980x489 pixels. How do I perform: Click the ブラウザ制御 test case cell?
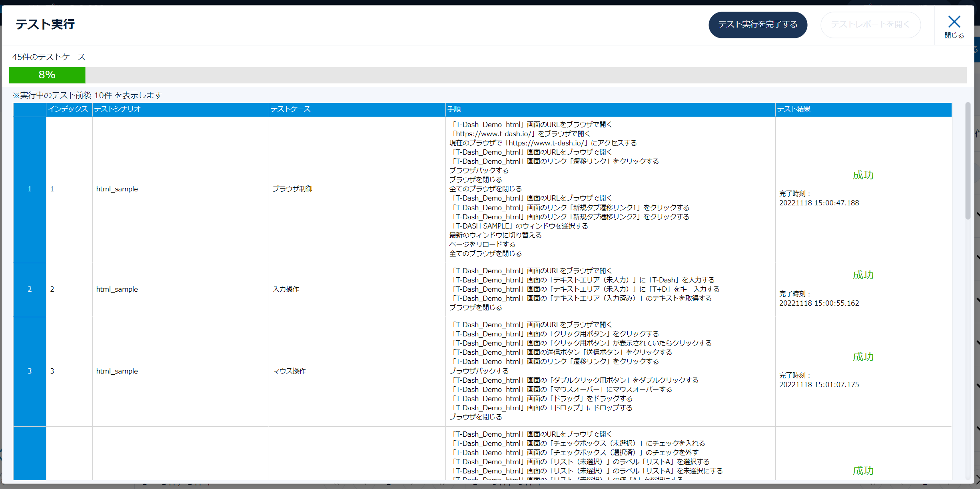(x=293, y=189)
